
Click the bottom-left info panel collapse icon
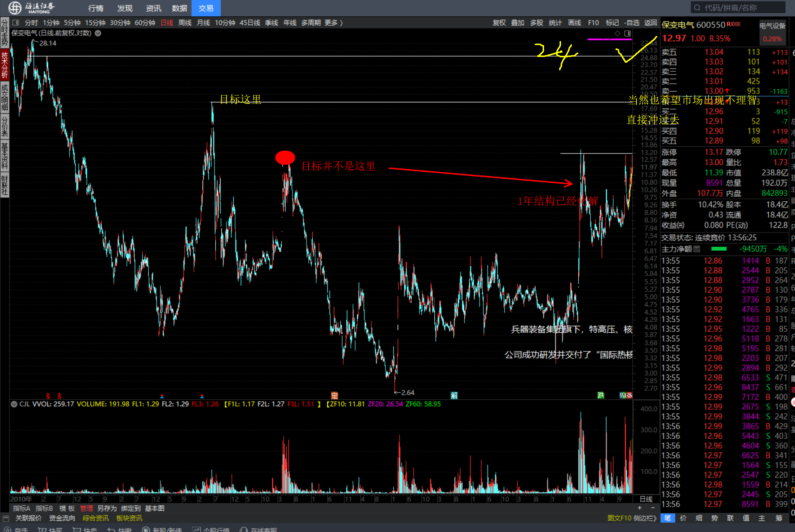coord(6,518)
